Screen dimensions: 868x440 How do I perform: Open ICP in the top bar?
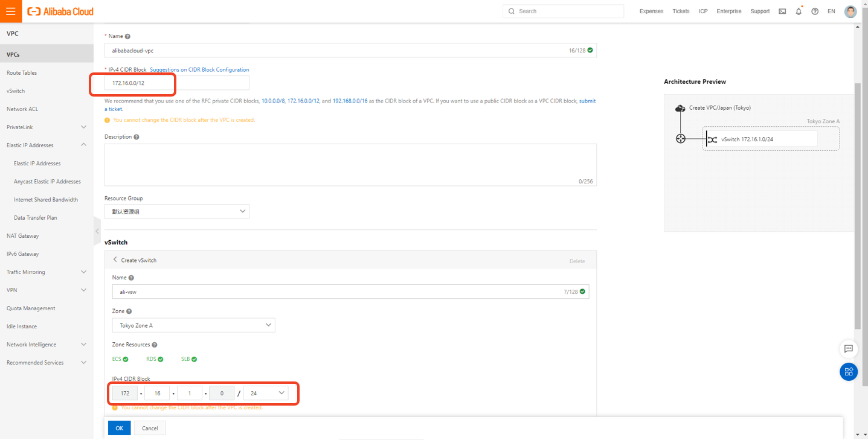pos(703,11)
